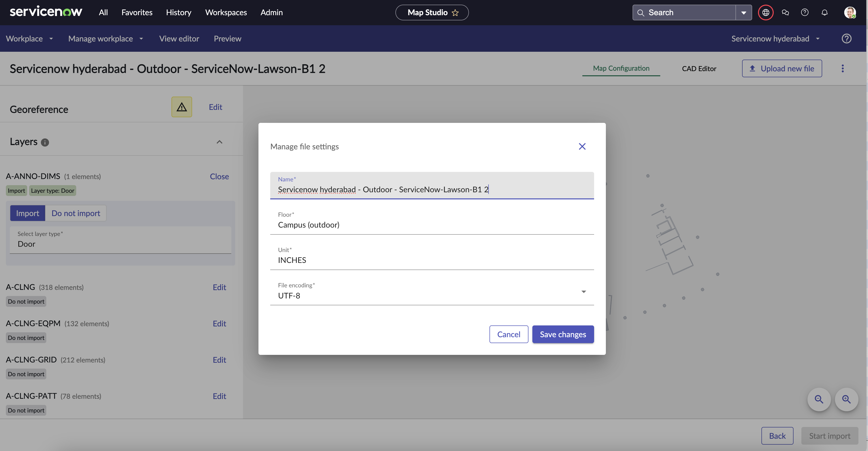Switch to the CAD Editor tab
868x451 pixels.
click(x=699, y=68)
